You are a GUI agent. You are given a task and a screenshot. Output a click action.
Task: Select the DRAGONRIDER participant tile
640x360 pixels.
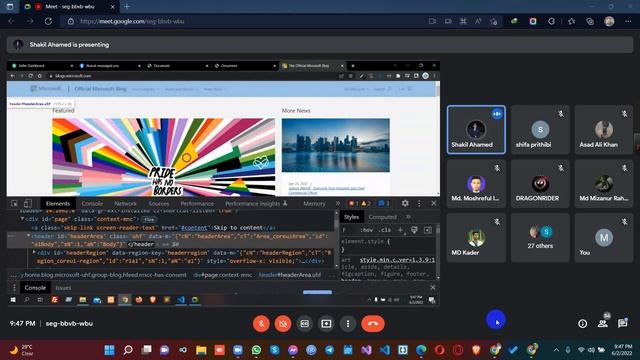point(540,184)
